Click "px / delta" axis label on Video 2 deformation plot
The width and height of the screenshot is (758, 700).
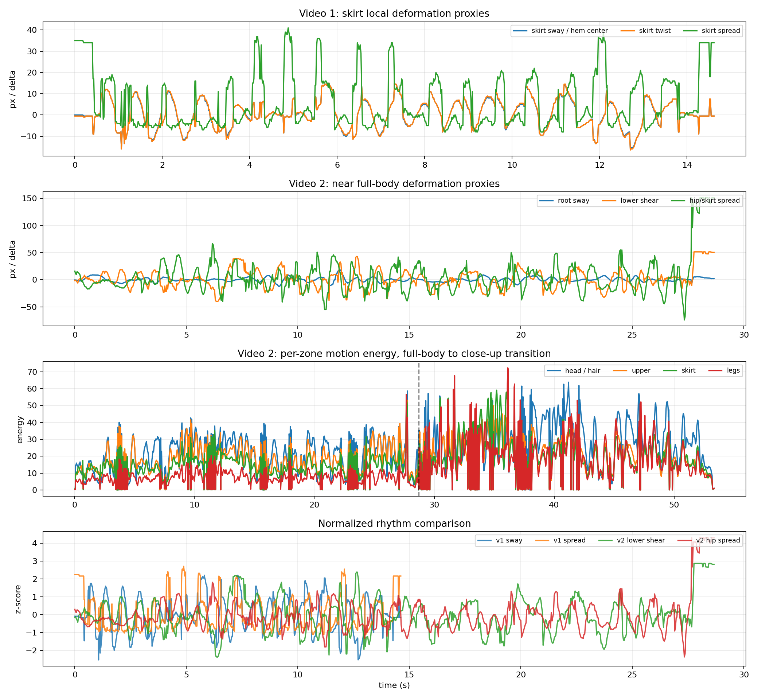click(12, 259)
